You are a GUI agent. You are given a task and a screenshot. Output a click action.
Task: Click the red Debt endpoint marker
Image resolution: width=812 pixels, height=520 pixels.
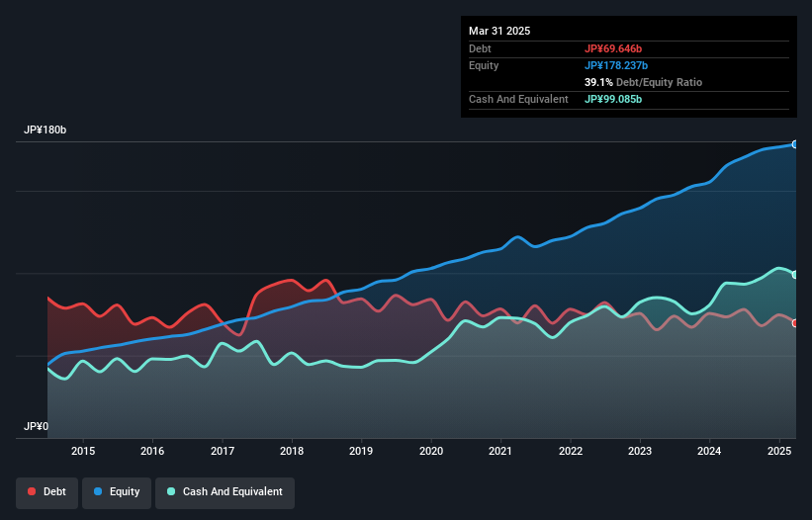pos(794,323)
